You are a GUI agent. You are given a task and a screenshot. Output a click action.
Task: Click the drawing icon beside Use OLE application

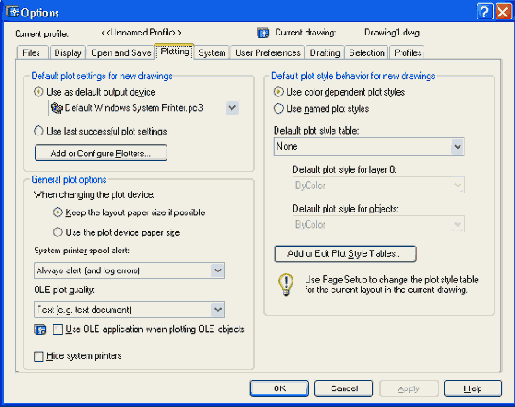click(x=40, y=330)
